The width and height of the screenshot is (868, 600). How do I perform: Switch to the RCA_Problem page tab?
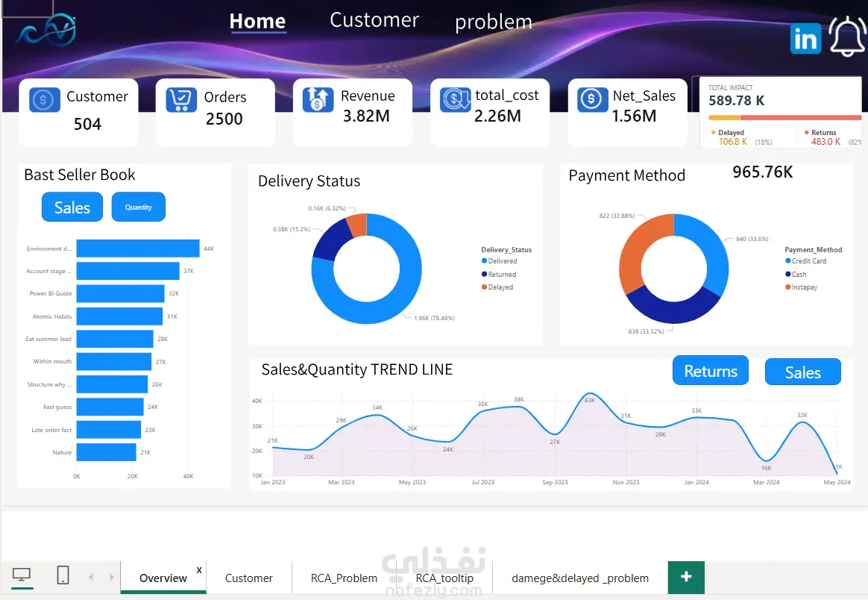(x=344, y=578)
